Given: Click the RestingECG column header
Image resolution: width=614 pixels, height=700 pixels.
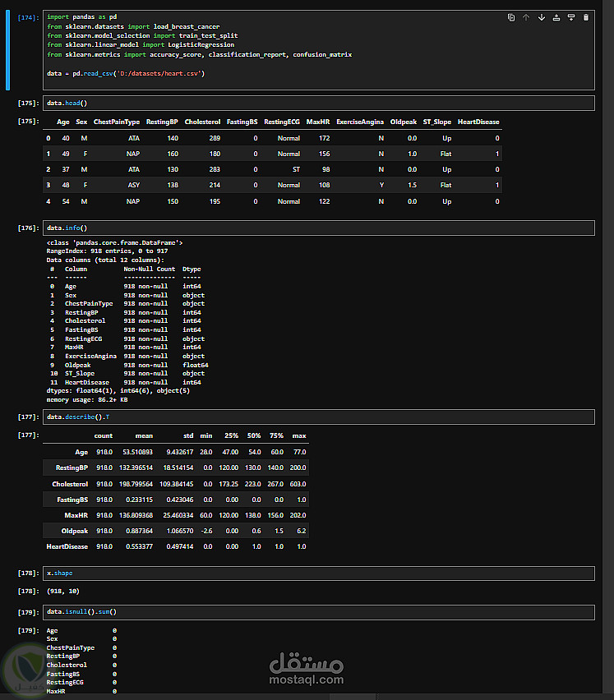Looking at the screenshot, I should pos(282,122).
